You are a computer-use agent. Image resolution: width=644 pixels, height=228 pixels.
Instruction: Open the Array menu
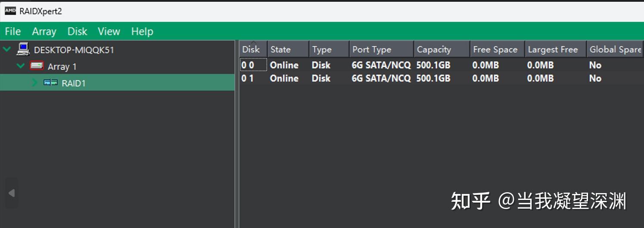44,31
